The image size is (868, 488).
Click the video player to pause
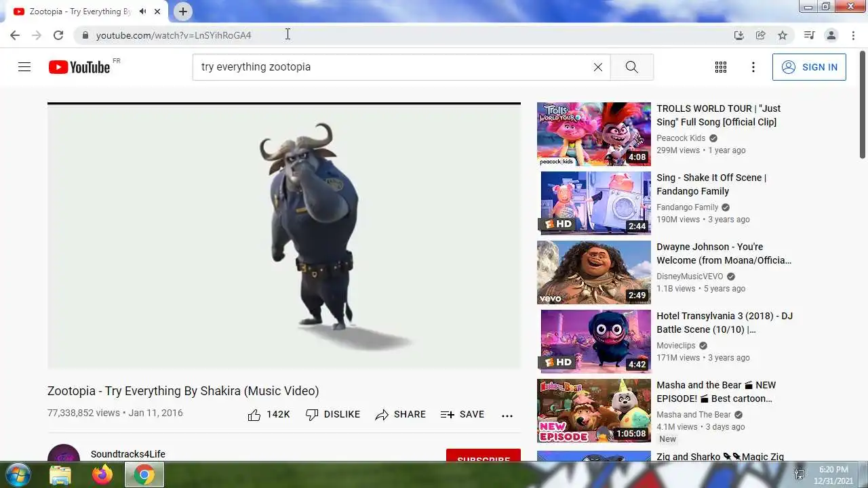point(284,236)
